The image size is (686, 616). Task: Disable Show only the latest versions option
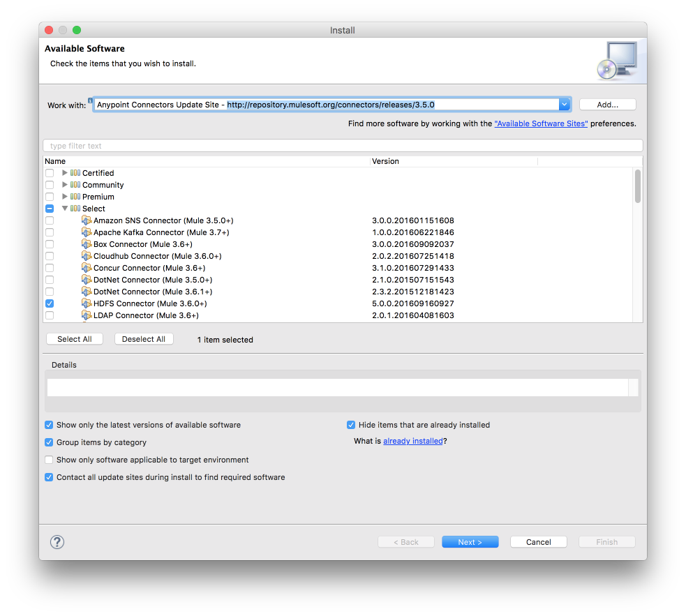49,425
